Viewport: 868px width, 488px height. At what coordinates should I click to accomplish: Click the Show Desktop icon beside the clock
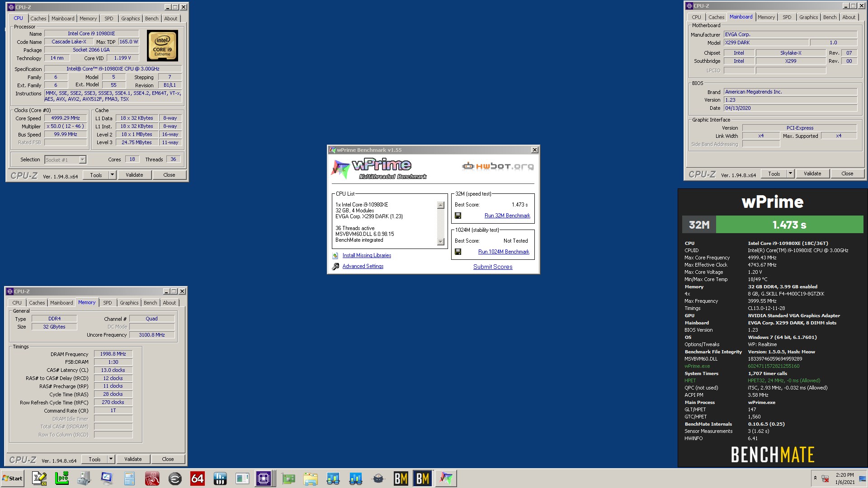tap(863, 479)
